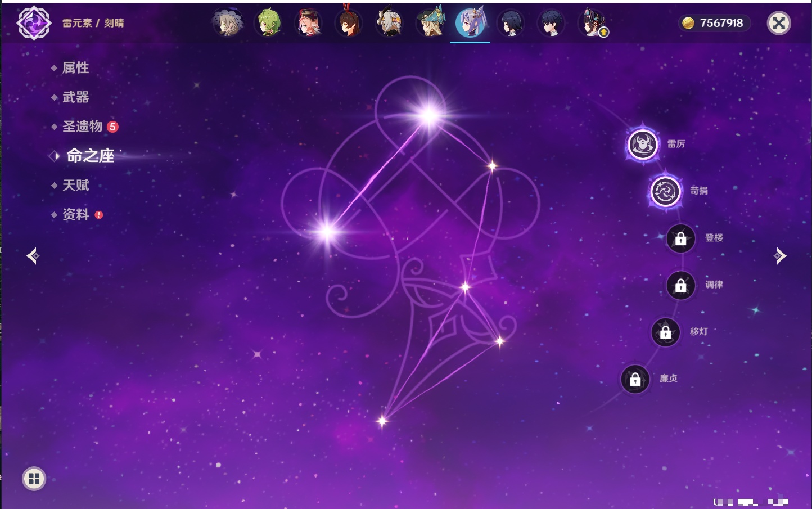Select the 命之座 constellation menu item
Screen dimensions: 812x509
90,156
